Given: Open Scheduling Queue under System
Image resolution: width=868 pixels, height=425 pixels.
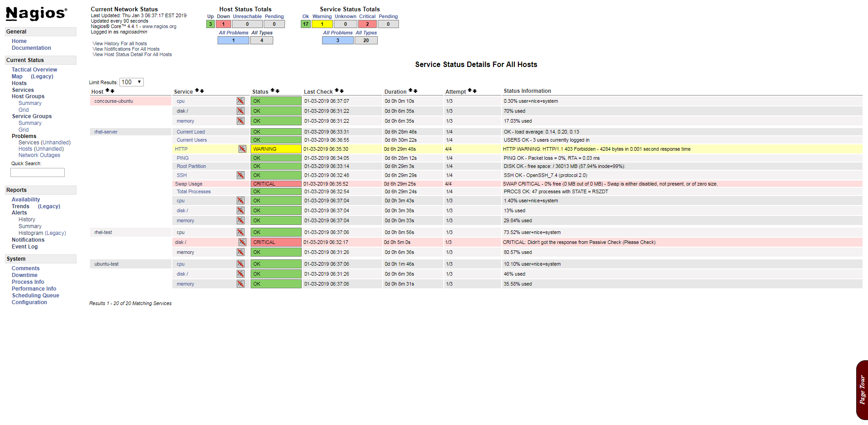Looking at the screenshot, I should 35,296.
